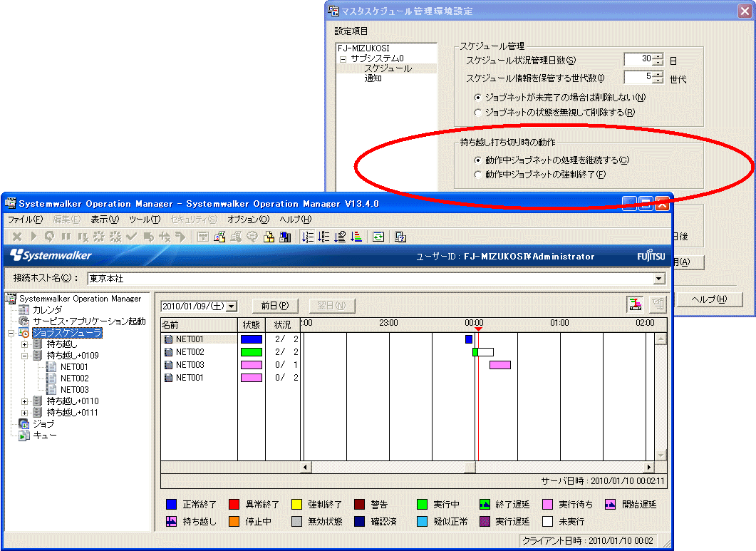Select 動作中ジョブネットの処理を継続する radio button
The width and height of the screenshot is (756, 551).
point(478,160)
